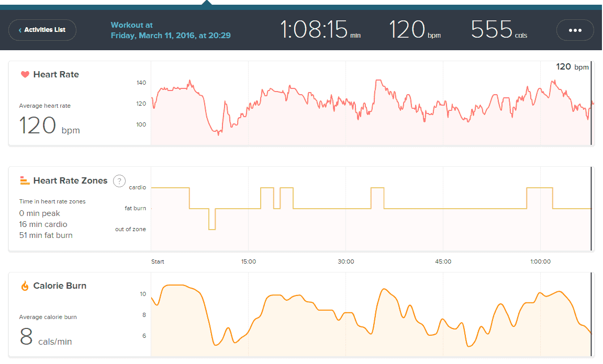Click the Calorie Burn flame icon

[x=25, y=286]
